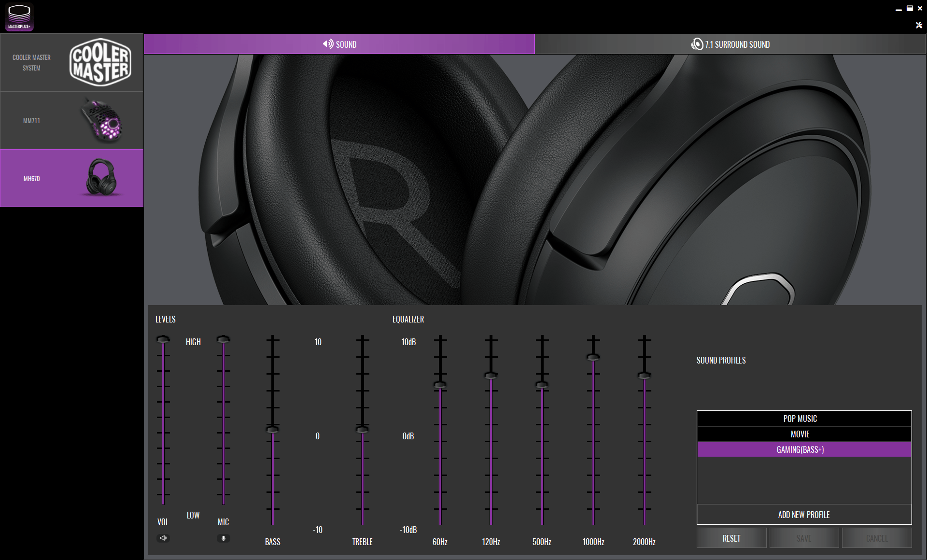Screen dimensions: 927x560
Task: Click the Cancel button
Action: [x=877, y=538]
